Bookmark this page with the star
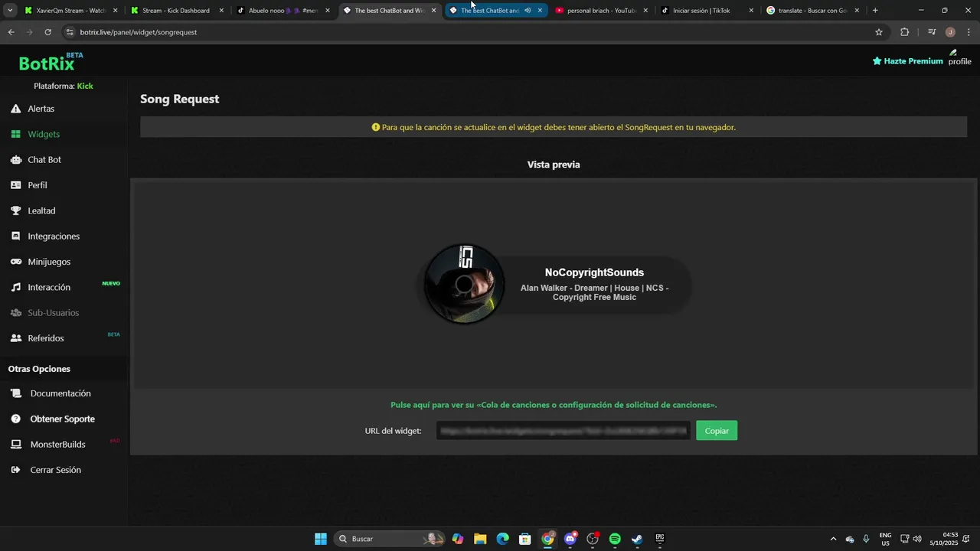 click(x=879, y=32)
